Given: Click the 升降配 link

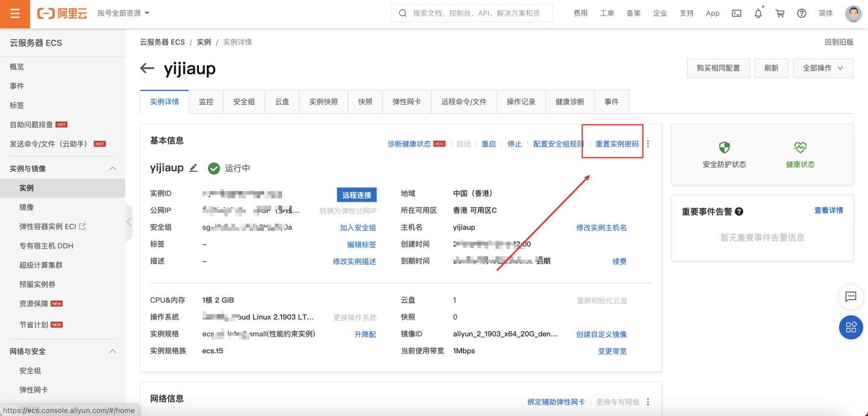Looking at the screenshot, I should pyautogui.click(x=365, y=335).
